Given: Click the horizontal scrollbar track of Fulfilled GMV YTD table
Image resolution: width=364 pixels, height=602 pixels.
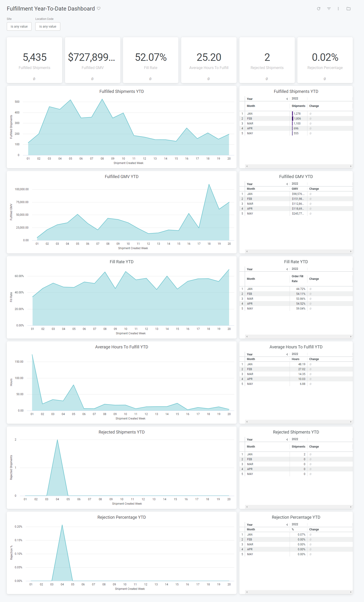Looking at the screenshot, I should point(299,251).
